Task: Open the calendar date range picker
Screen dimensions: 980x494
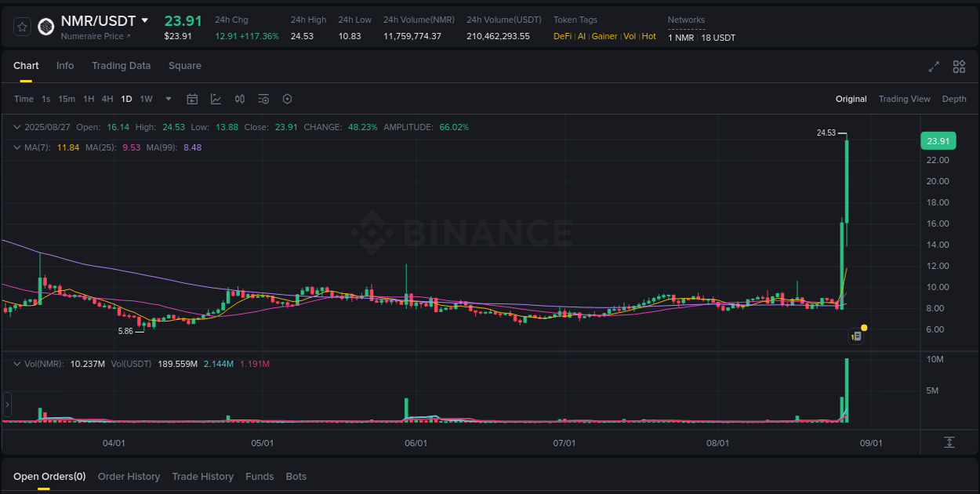Action: [192, 99]
